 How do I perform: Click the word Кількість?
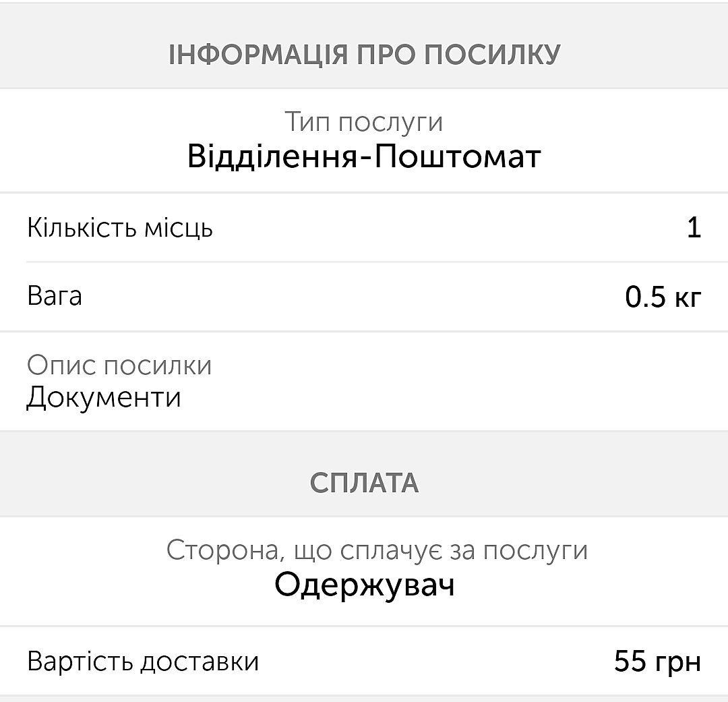81,228
